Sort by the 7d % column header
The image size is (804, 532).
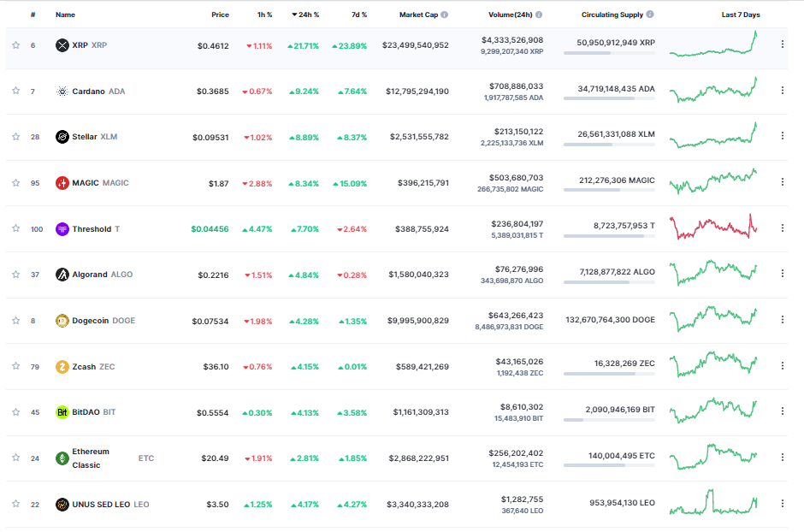(359, 15)
